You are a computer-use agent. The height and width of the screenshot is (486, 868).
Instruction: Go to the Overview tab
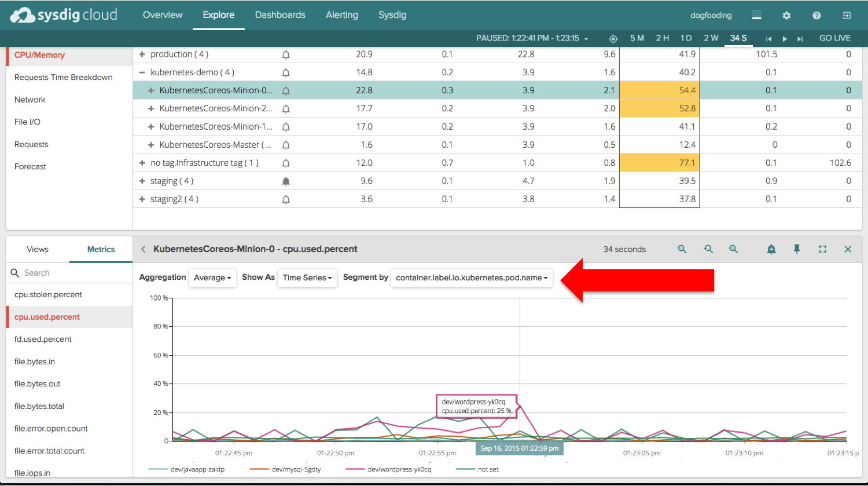pyautogui.click(x=163, y=15)
